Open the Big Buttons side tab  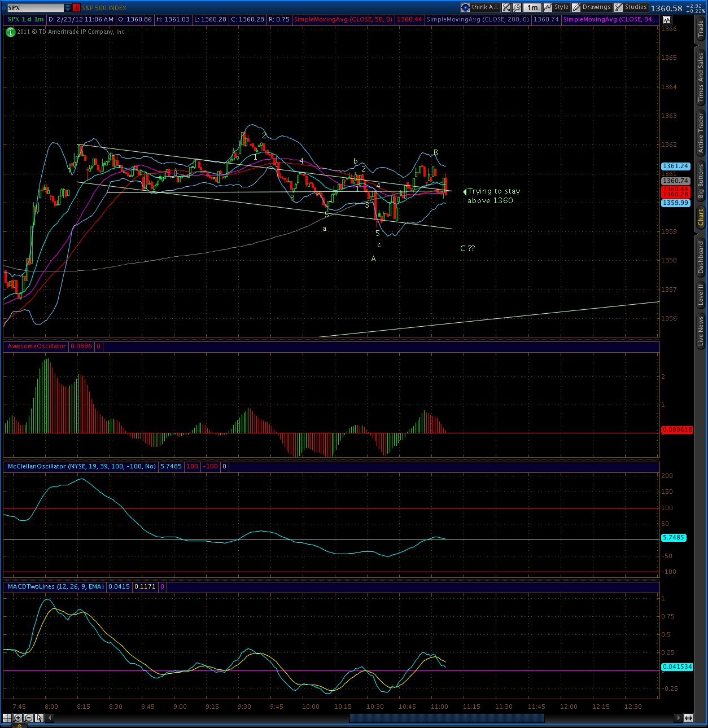click(x=701, y=182)
